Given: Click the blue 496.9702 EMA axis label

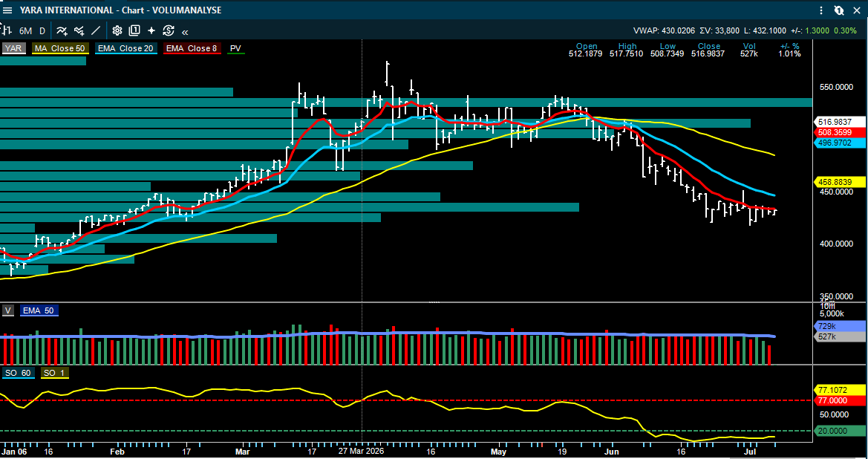Looking at the screenshot, I should (x=839, y=143).
